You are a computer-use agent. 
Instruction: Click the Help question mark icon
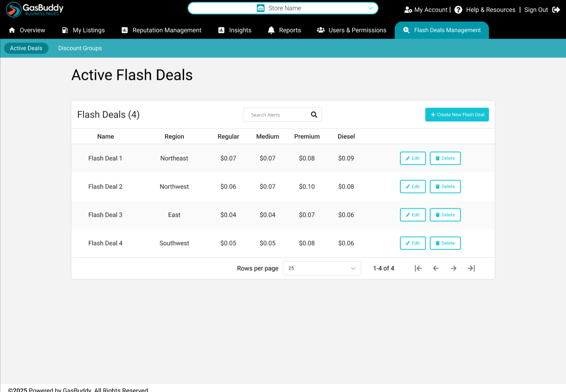pos(458,10)
